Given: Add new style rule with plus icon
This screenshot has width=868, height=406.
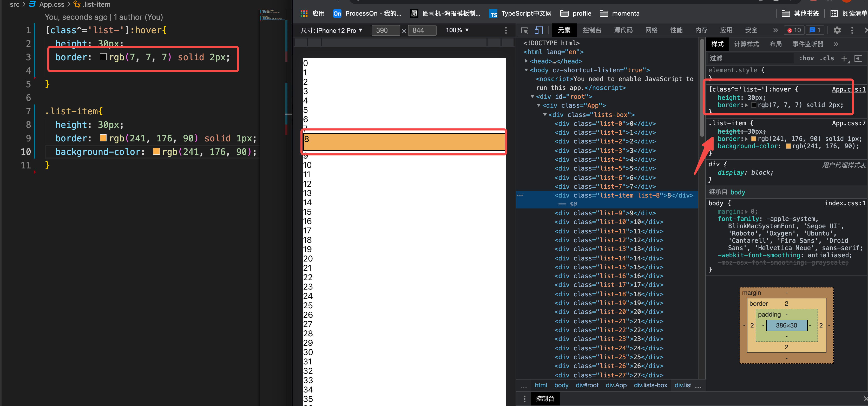Looking at the screenshot, I should 844,58.
